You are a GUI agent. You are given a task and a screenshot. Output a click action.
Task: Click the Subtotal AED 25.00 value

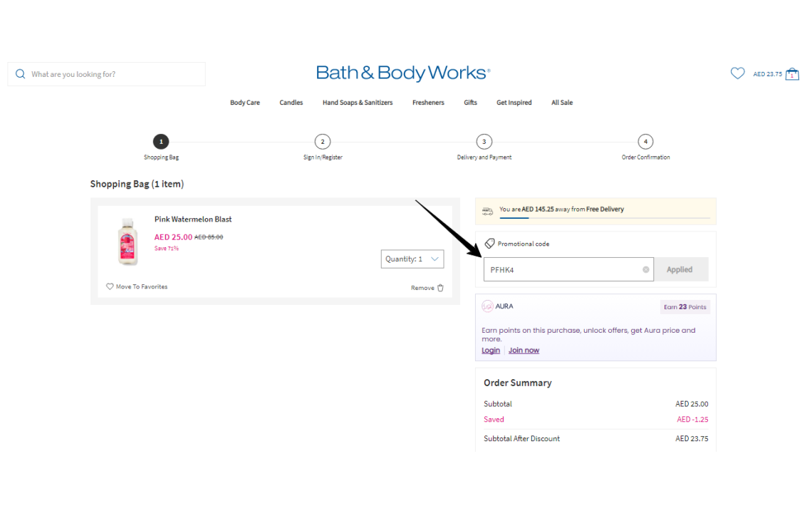pos(692,404)
